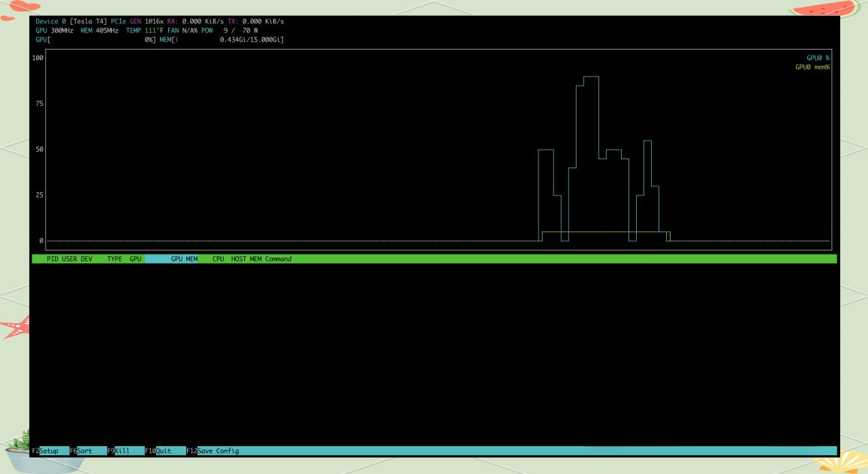Sort processes by PID column header
The height and width of the screenshot is (474, 868).
[x=52, y=259]
